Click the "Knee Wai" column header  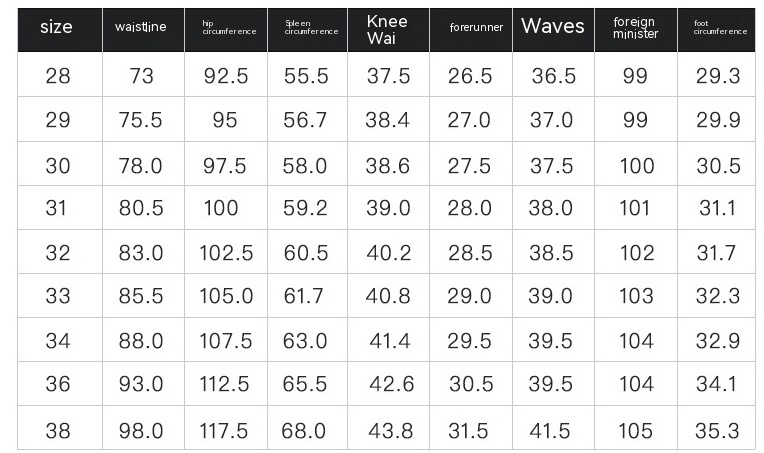388,29
